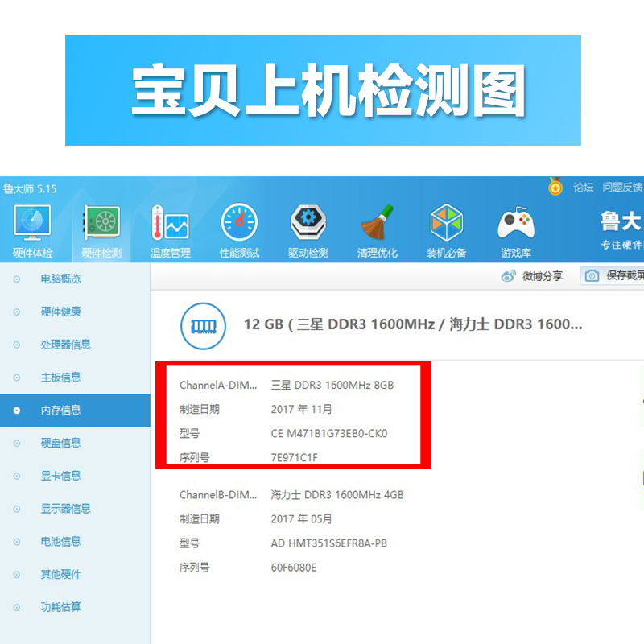Click the ChannelA-DIM... slot label
Screen dimensions: 644x644
218,386
